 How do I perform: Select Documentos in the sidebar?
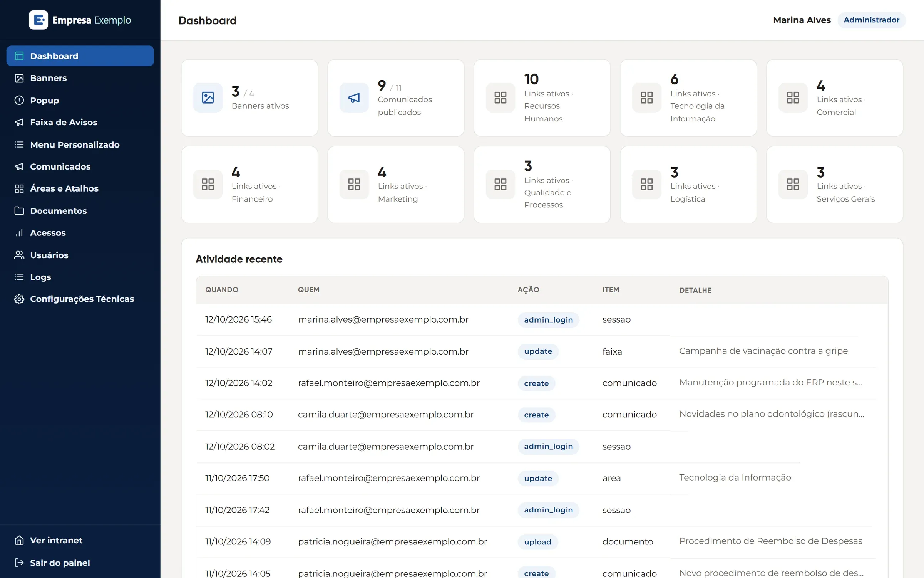[80, 211]
